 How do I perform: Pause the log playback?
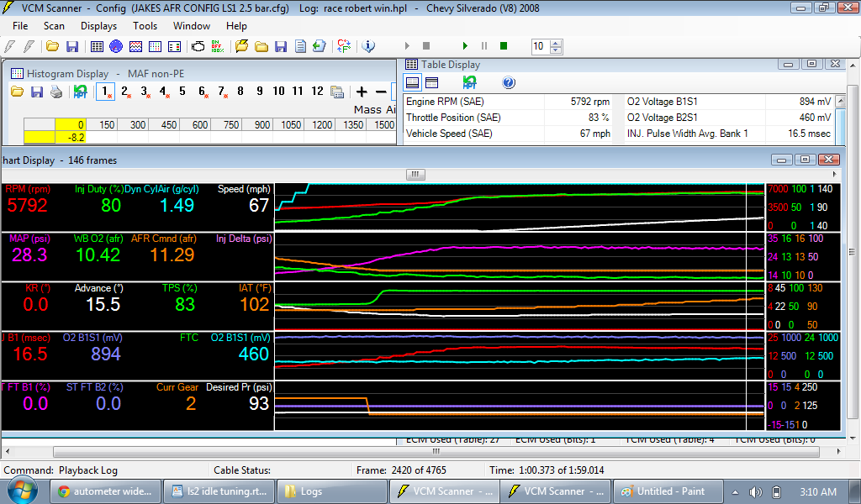coord(484,46)
